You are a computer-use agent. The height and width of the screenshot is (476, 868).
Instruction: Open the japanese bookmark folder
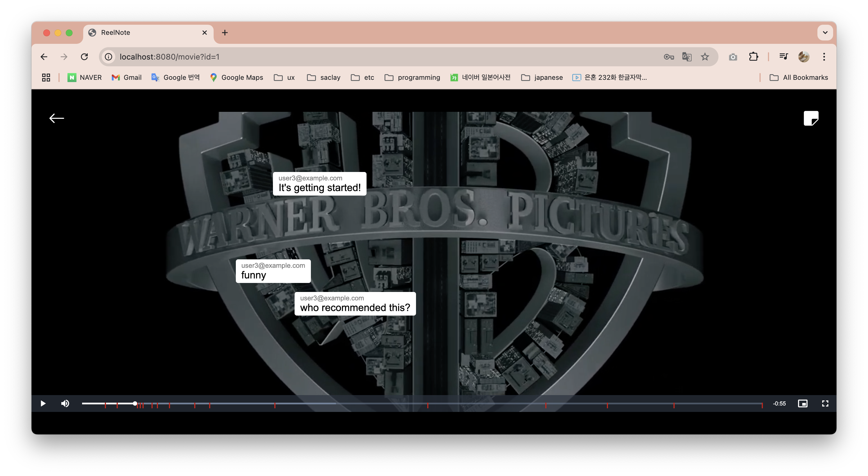[x=542, y=78]
